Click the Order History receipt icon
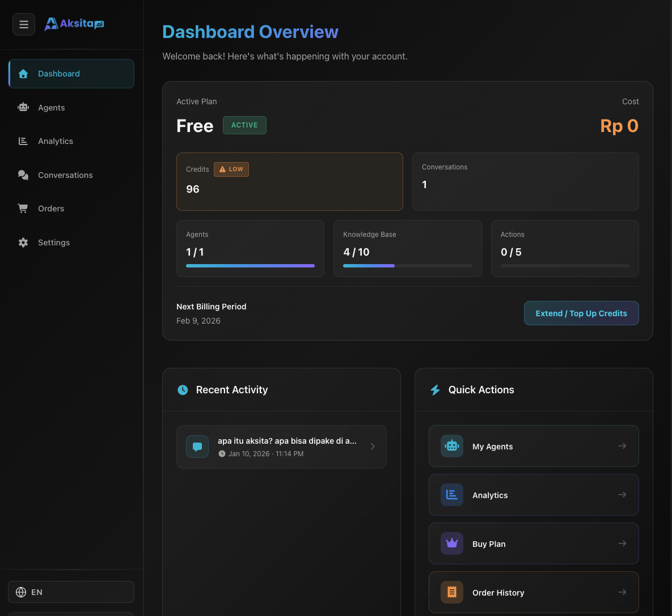This screenshot has width=672, height=616. [452, 592]
